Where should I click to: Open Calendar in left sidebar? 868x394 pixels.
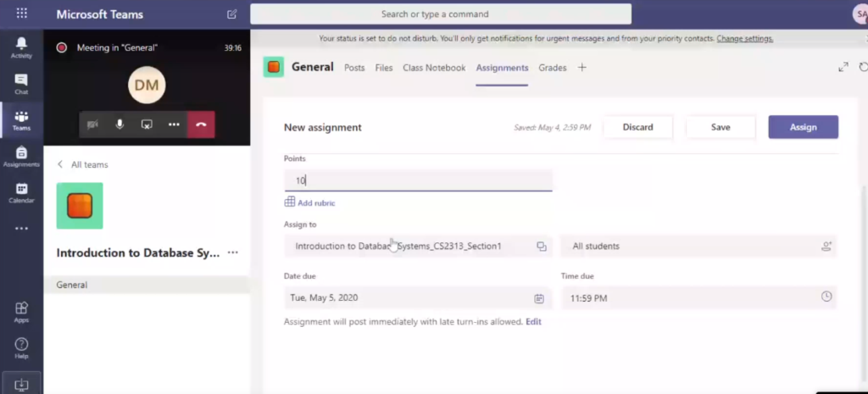[21, 193]
